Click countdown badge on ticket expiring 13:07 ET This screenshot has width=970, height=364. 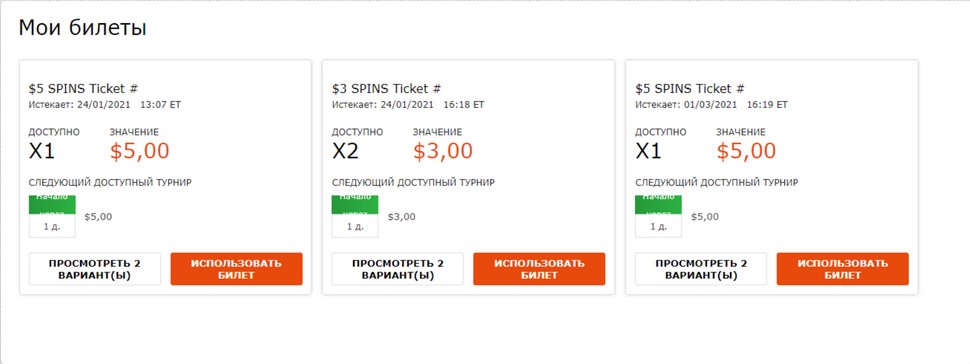coord(52,217)
